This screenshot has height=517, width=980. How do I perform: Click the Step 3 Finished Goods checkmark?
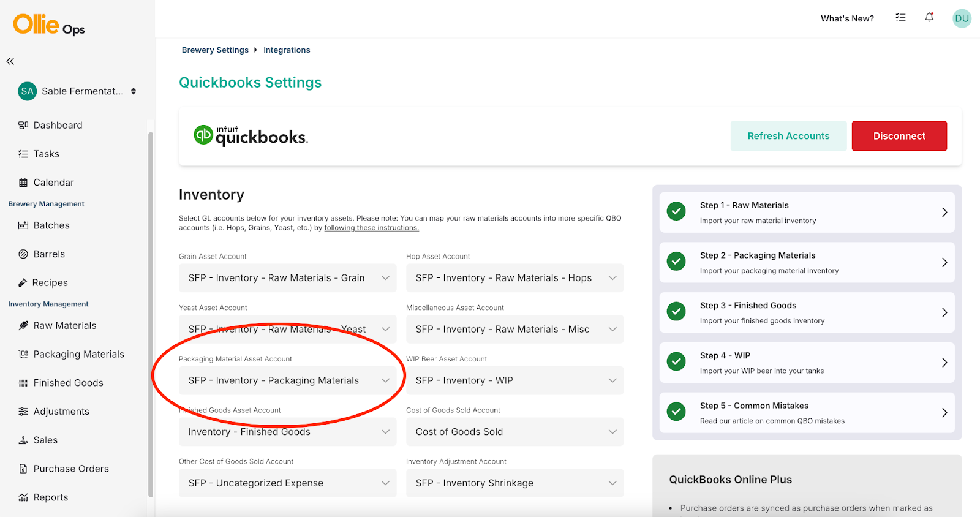point(676,312)
